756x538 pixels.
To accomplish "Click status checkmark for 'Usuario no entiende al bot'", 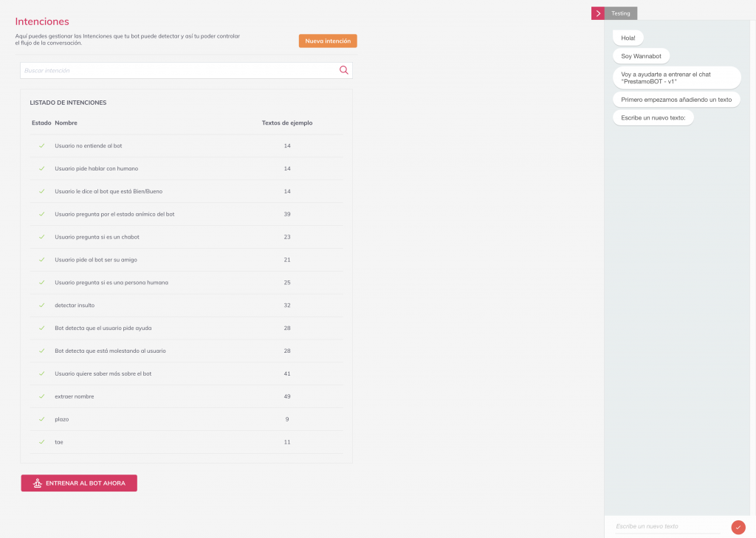I will tap(42, 146).
